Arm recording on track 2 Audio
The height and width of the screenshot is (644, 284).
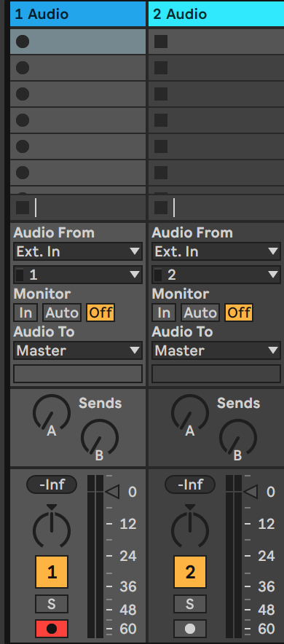189,629
